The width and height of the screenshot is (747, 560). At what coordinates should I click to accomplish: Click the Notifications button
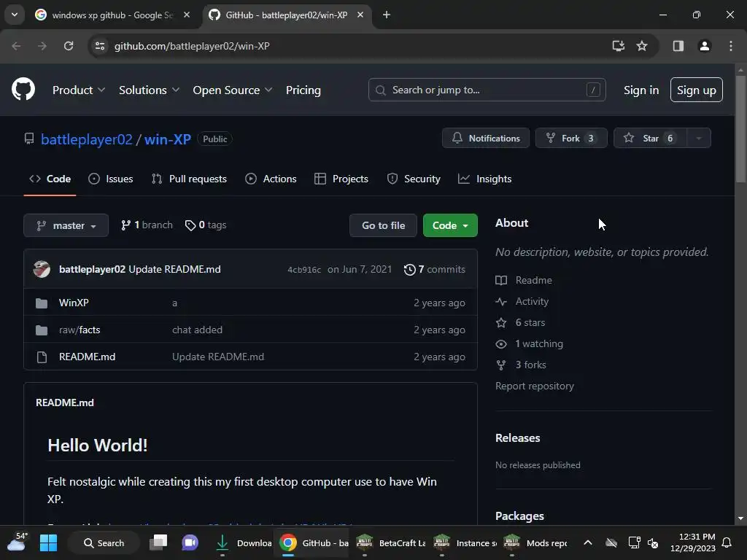(x=485, y=138)
